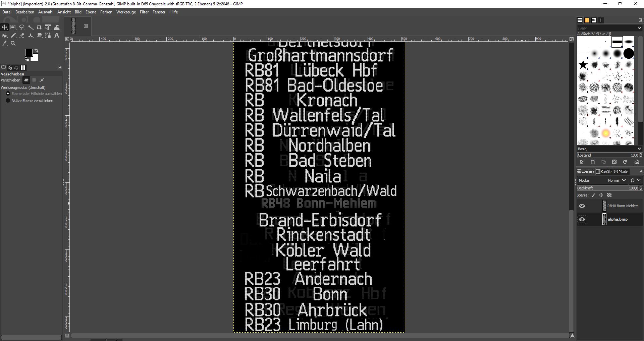Select the Zoom magnifier tool
The image size is (644, 341).
[13, 44]
